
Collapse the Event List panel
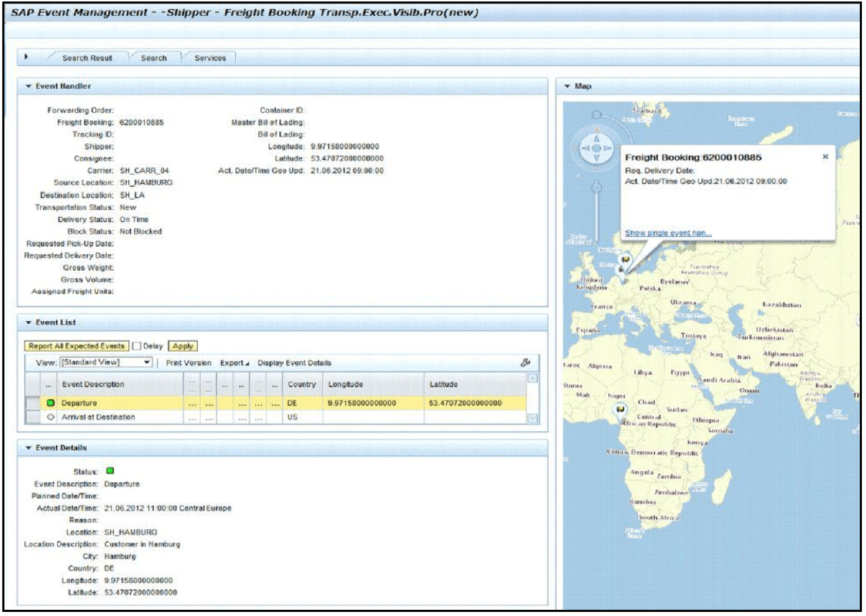(28, 322)
